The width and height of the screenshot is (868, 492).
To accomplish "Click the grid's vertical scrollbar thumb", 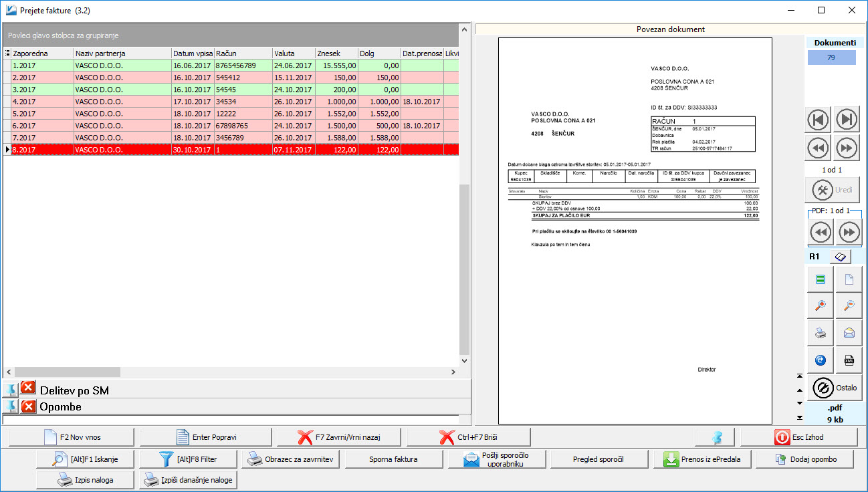I will 465,269.
